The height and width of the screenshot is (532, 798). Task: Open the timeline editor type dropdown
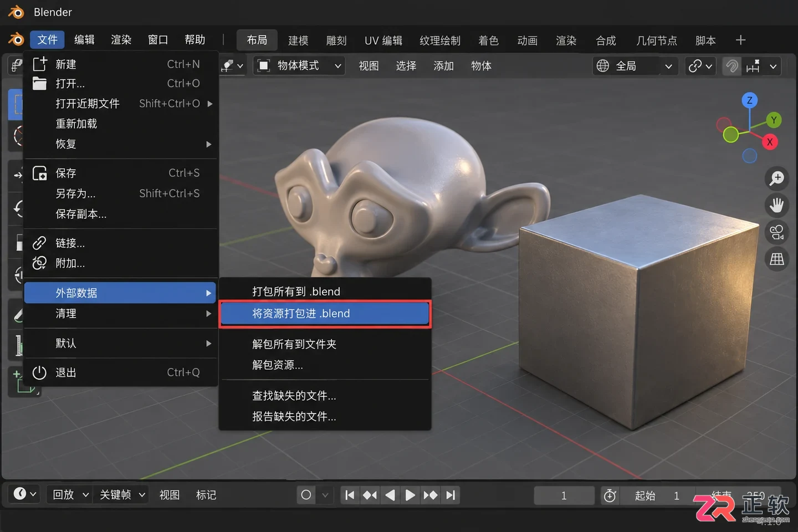pos(25,494)
